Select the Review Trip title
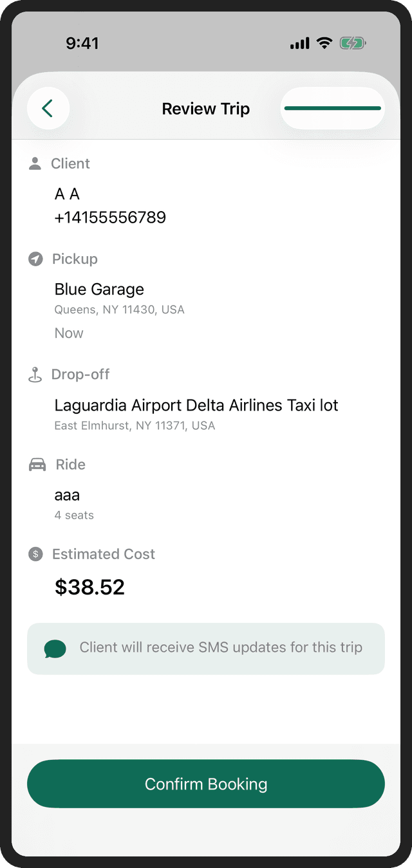412x868 pixels. tap(205, 108)
